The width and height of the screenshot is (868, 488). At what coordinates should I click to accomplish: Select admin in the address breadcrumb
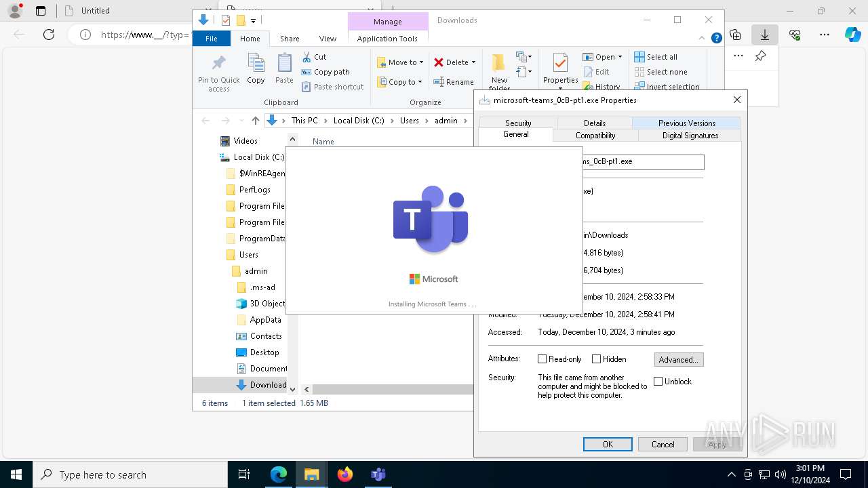point(446,121)
